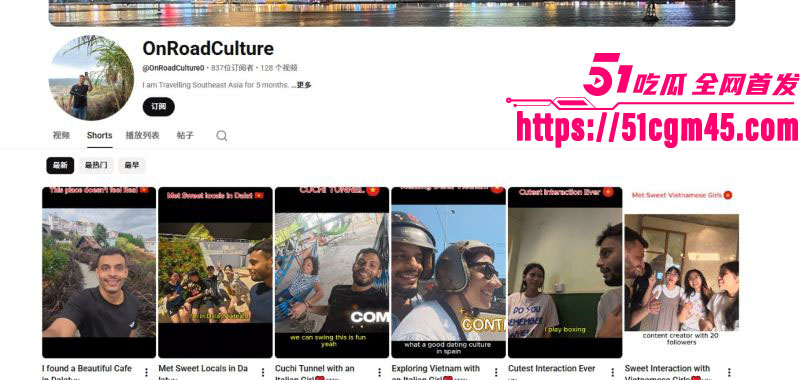Switch to the 视频 tab

click(61, 135)
